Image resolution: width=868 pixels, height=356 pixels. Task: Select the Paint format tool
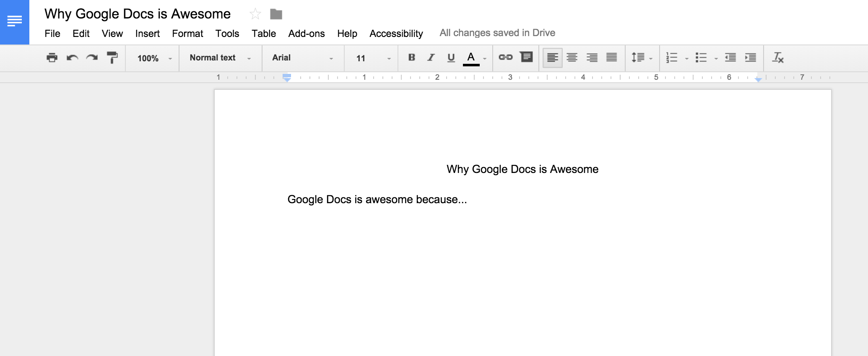click(112, 58)
